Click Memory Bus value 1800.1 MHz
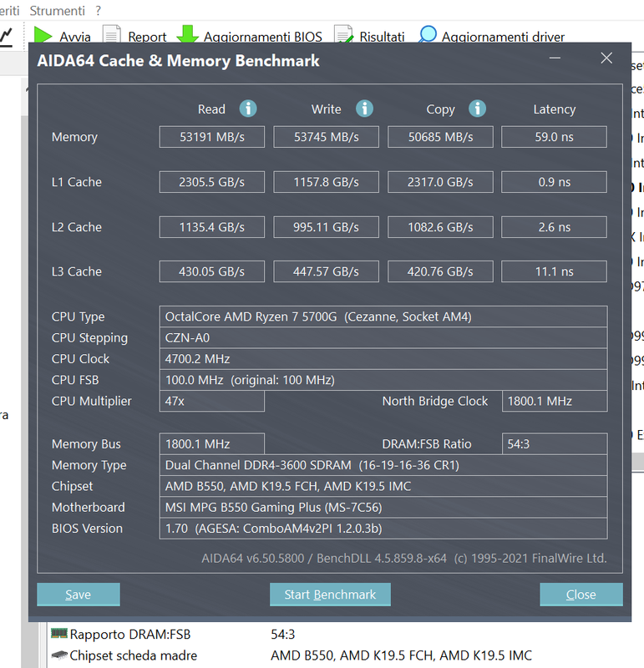The height and width of the screenshot is (668, 644). 212,444
